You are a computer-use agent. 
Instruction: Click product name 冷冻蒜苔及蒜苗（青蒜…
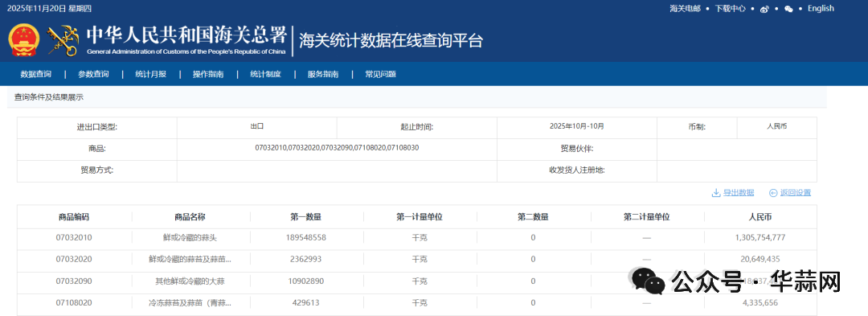click(x=190, y=302)
